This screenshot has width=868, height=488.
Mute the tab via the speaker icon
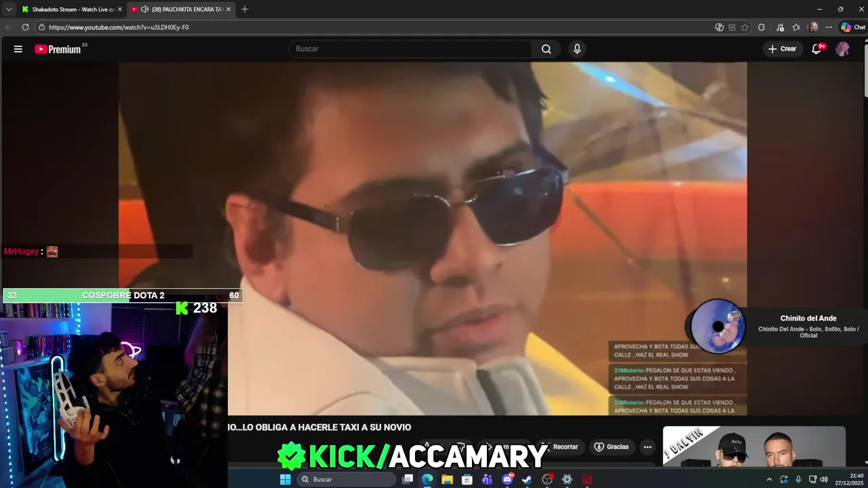click(x=144, y=9)
